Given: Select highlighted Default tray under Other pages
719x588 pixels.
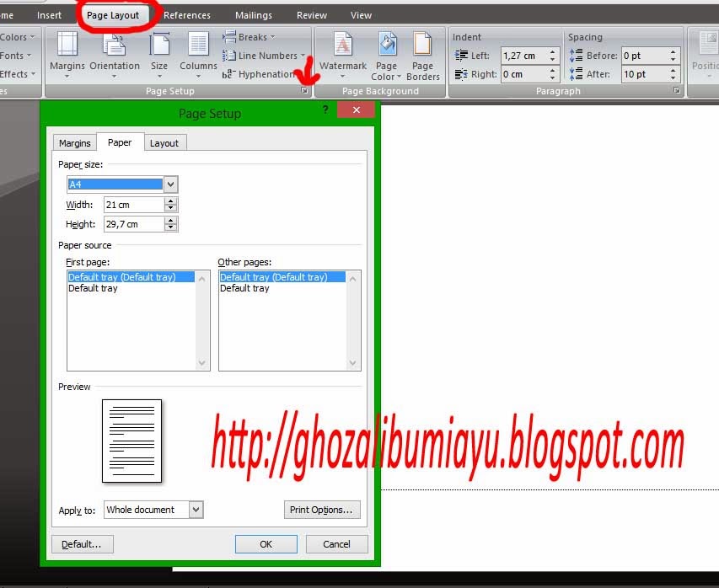Looking at the screenshot, I should (x=282, y=277).
